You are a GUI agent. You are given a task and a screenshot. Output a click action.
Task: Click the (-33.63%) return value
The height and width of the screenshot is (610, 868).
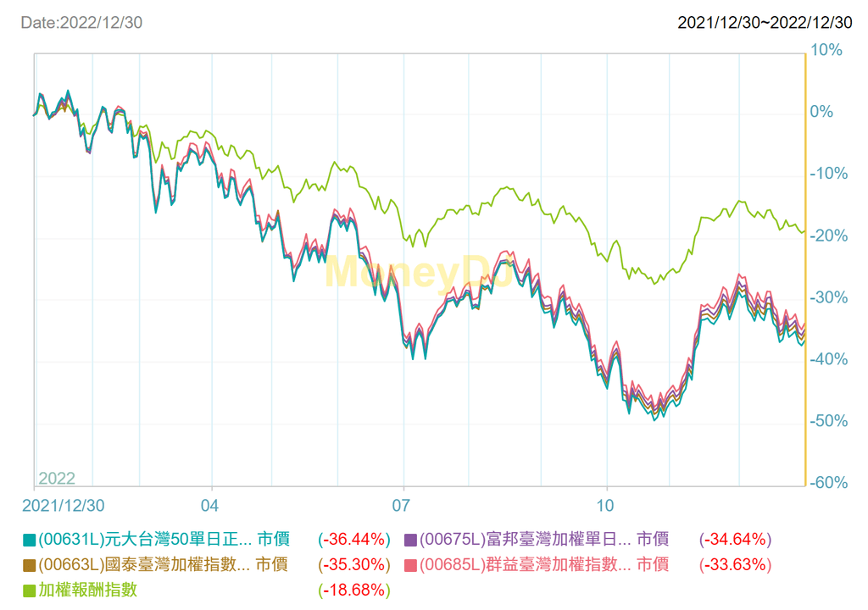click(x=735, y=564)
